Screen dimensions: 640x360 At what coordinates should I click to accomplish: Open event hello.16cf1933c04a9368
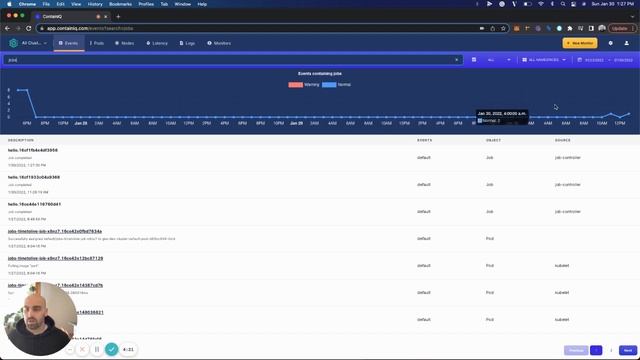click(34, 177)
